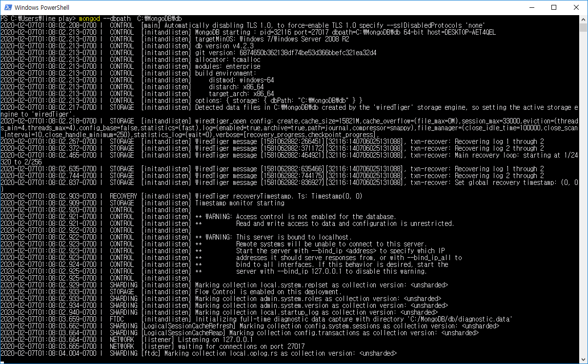Click the "[ftdc]" context label

(151, 353)
